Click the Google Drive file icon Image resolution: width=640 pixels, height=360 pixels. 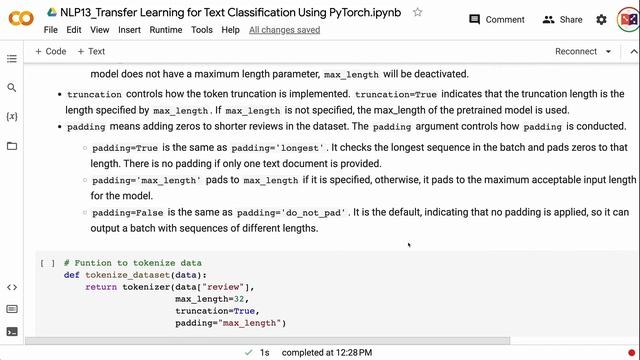52,12
